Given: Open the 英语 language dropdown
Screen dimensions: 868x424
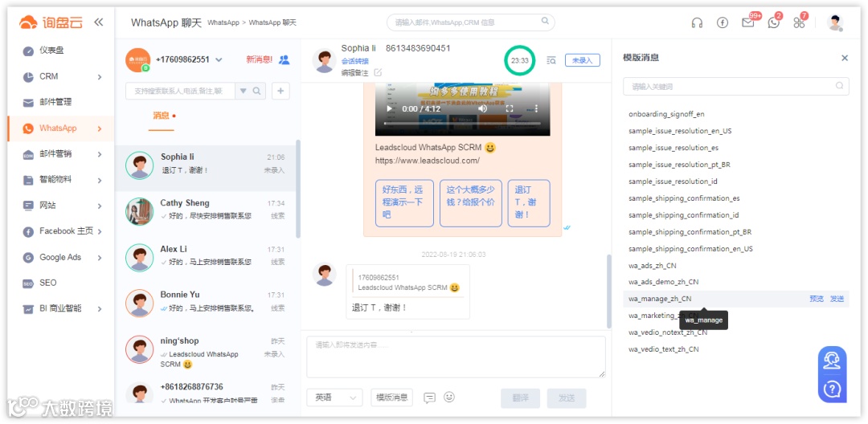Looking at the screenshot, I should (334, 397).
